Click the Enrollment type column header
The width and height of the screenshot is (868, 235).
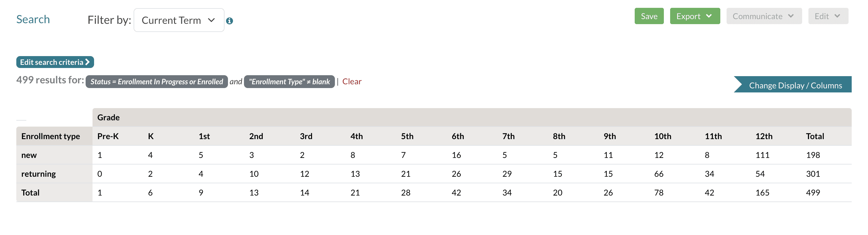click(50, 136)
